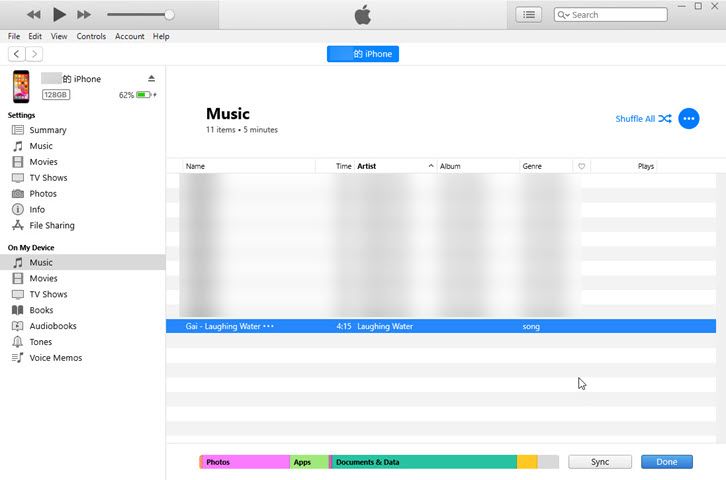This screenshot has width=726, height=480.
Task: Go back with the left arrow
Action: tap(17, 54)
